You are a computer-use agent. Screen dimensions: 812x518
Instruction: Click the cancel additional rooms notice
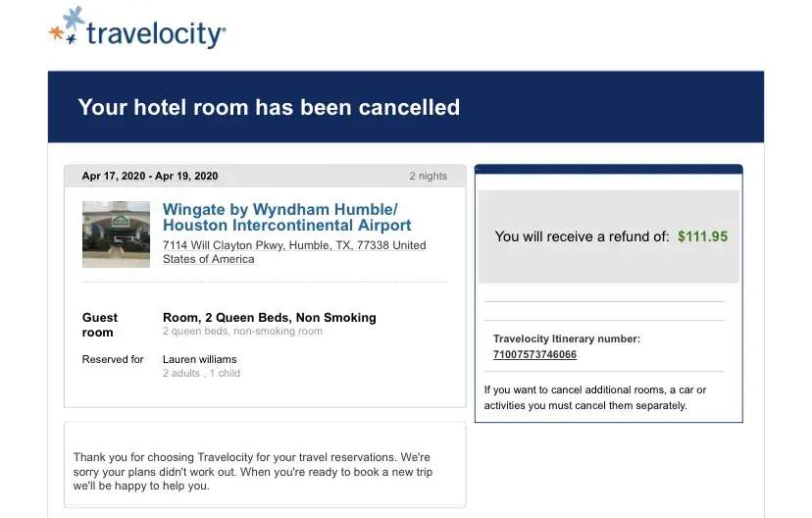(594, 397)
